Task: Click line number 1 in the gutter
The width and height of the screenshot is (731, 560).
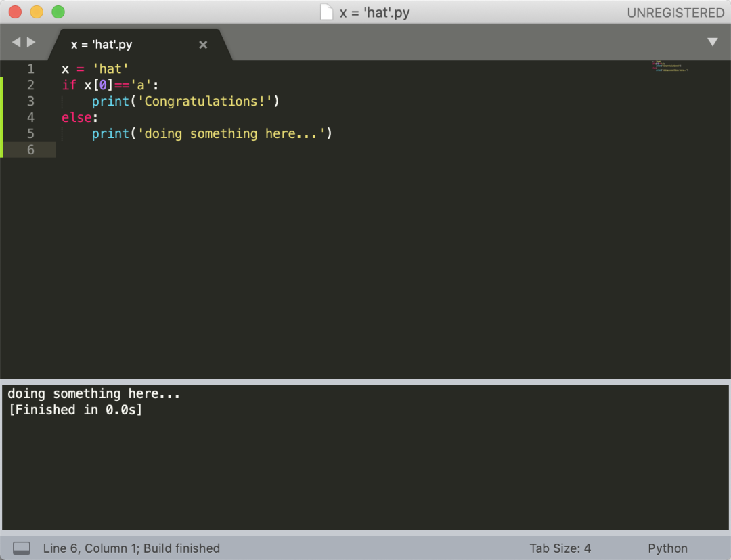Action: click(30, 69)
